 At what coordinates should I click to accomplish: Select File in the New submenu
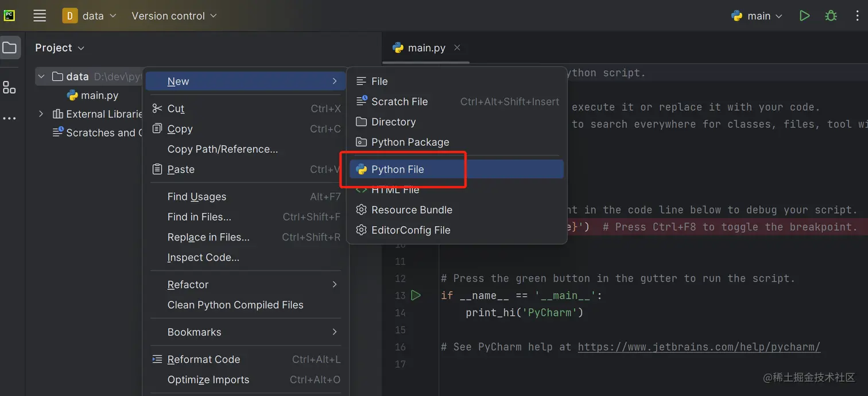click(456, 81)
